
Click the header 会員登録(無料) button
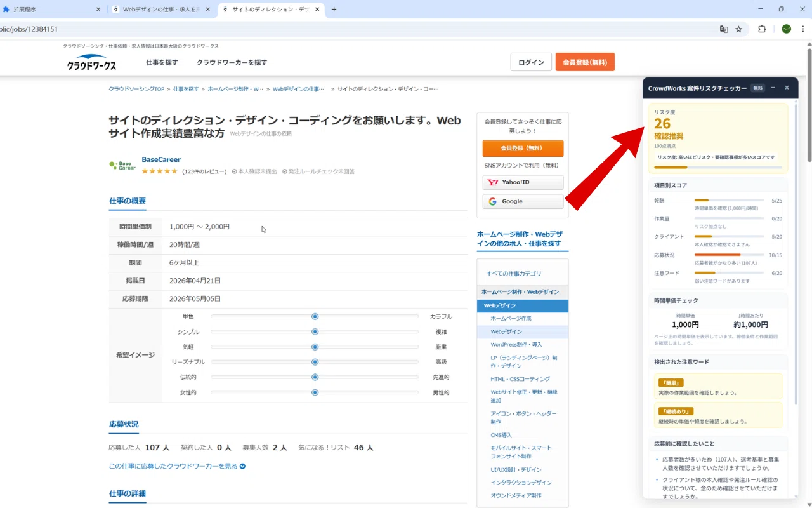[x=585, y=62]
